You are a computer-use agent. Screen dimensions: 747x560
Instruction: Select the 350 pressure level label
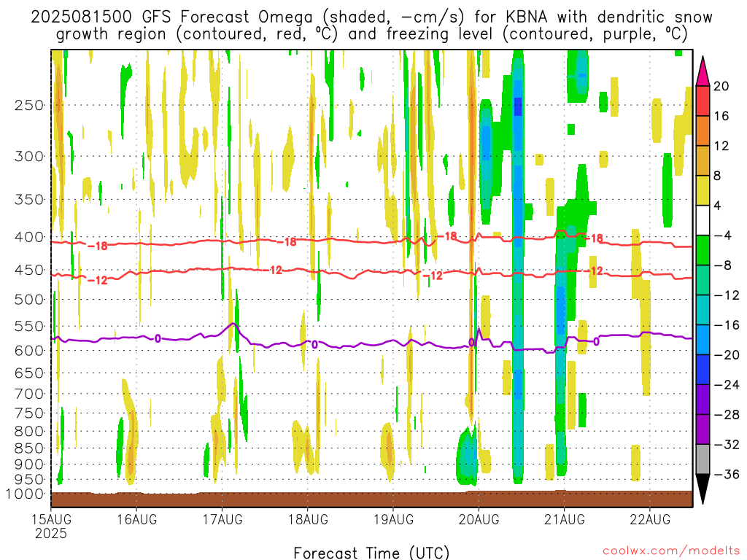coord(29,200)
